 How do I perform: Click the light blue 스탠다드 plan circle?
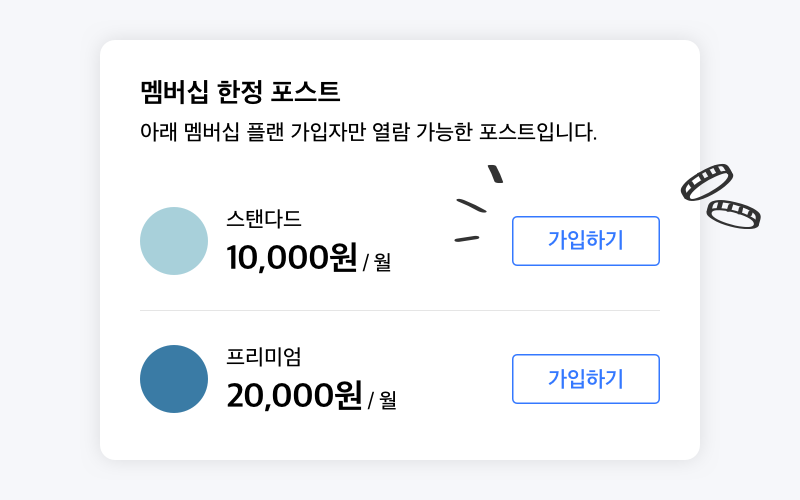[174, 241]
